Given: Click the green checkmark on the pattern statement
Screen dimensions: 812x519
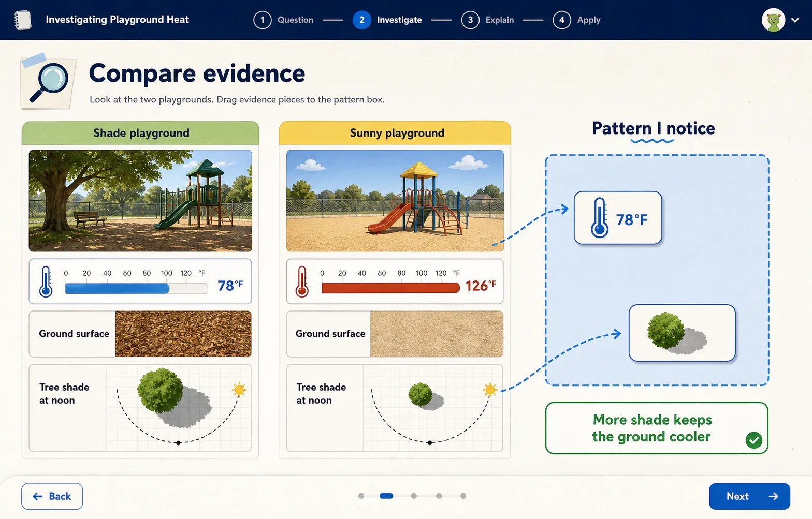Looking at the screenshot, I should [x=754, y=440].
